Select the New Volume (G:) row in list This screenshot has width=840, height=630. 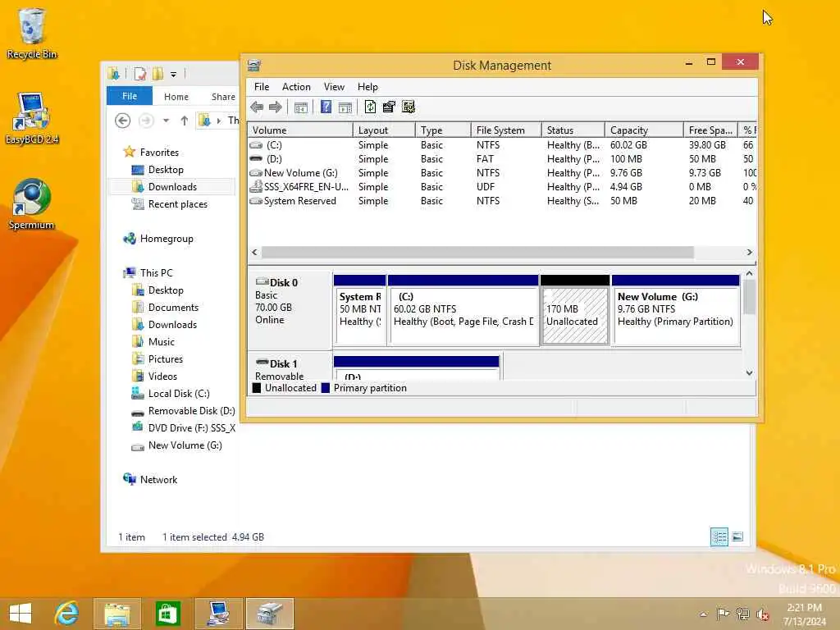pyautogui.click(x=501, y=173)
